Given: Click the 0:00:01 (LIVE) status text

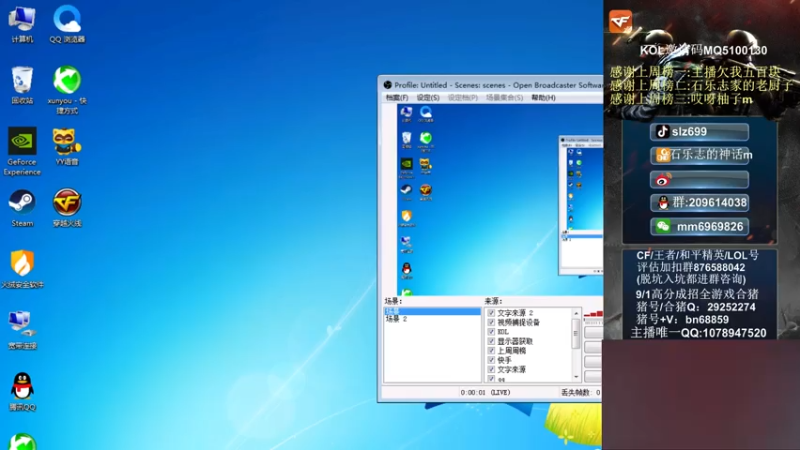Looking at the screenshot, I should 485,392.
